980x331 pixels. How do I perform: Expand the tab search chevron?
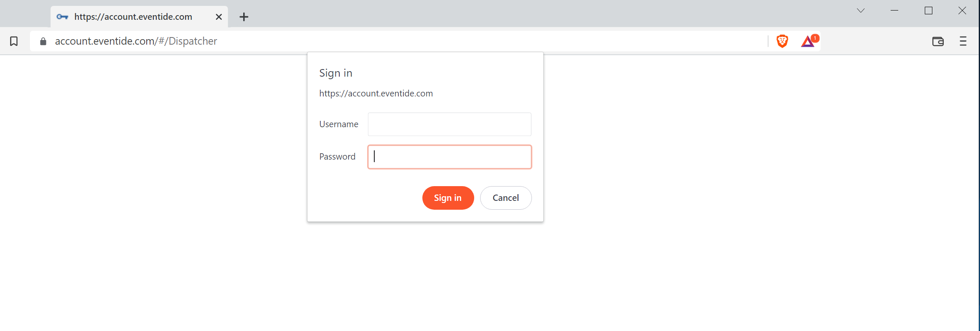pos(861,11)
